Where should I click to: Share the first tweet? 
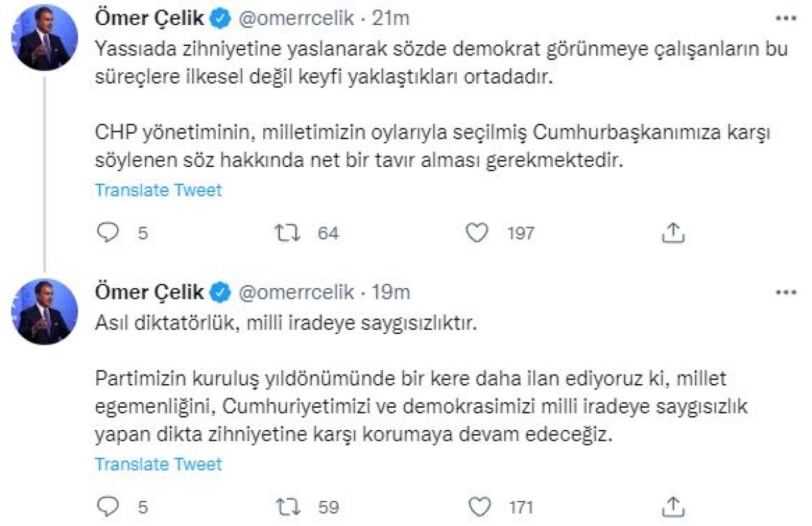coord(673,232)
